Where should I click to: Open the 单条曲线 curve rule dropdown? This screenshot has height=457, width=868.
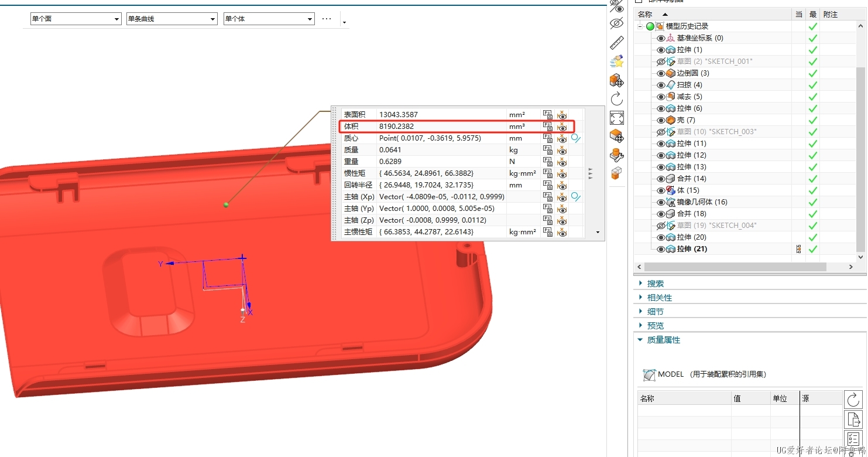pyautogui.click(x=172, y=19)
